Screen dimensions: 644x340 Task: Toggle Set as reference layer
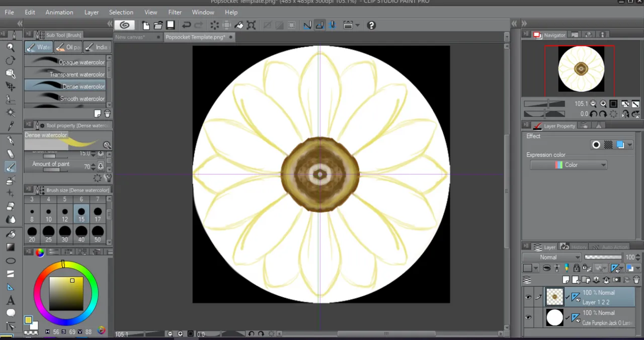coord(557,269)
